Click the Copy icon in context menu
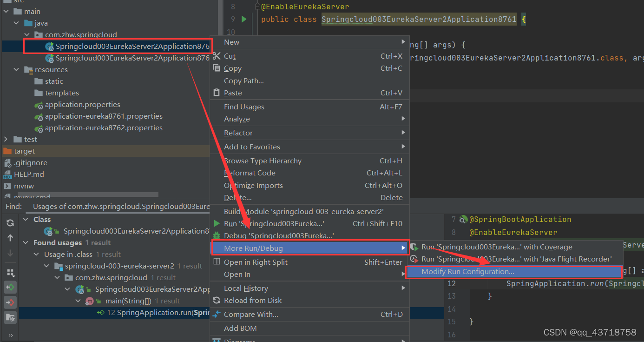 pyautogui.click(x=217, y=68)
